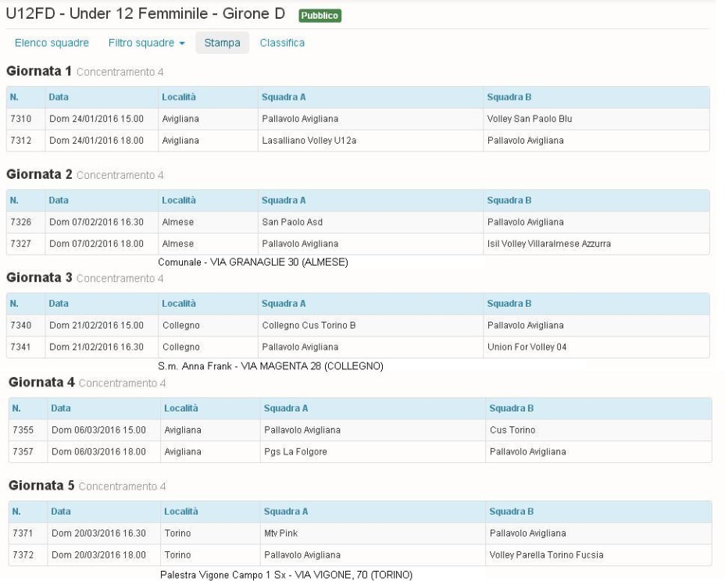Click Collegno locality in match 7341
The width and height of the screenshot is (725, 588).
pos(180,347)
